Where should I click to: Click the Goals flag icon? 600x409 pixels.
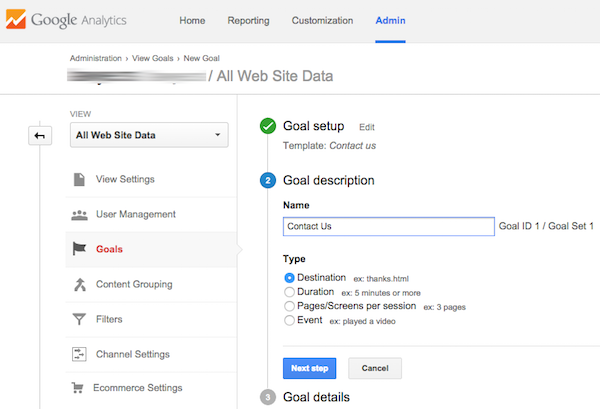pos(79,249)
